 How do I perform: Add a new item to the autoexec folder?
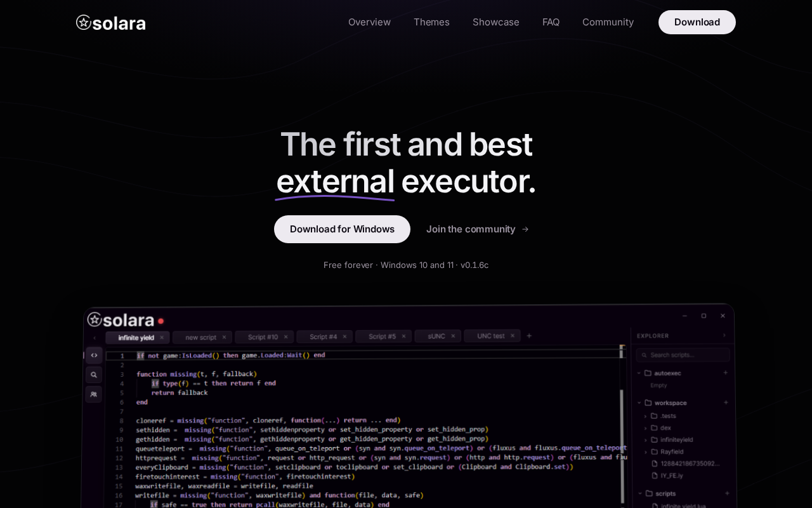pos(726,373)
